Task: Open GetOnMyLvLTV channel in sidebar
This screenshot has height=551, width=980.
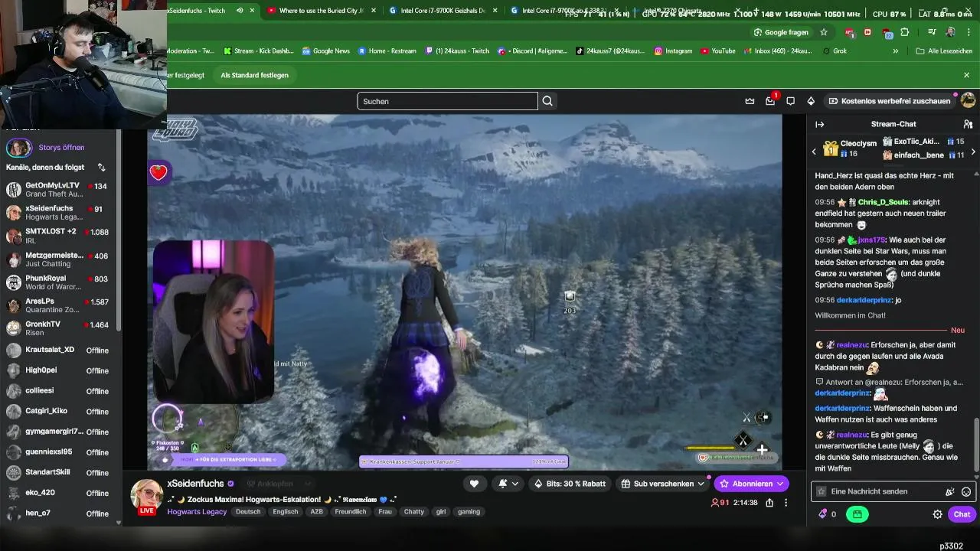Action: (60, 190)
